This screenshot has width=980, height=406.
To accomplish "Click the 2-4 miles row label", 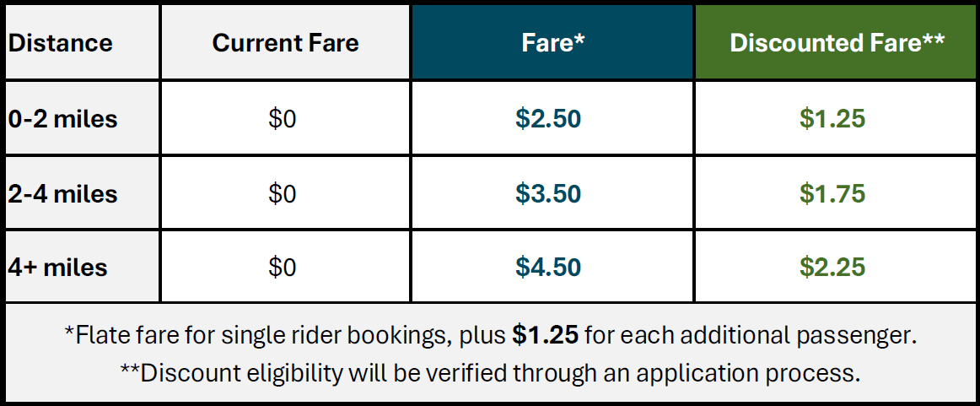I will point(62,194).
